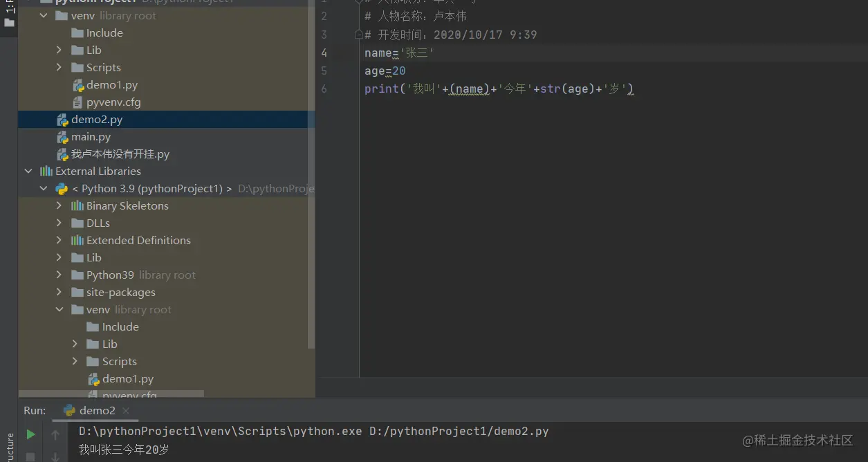Stop the running process with the square icon

(x=30, y=456)
